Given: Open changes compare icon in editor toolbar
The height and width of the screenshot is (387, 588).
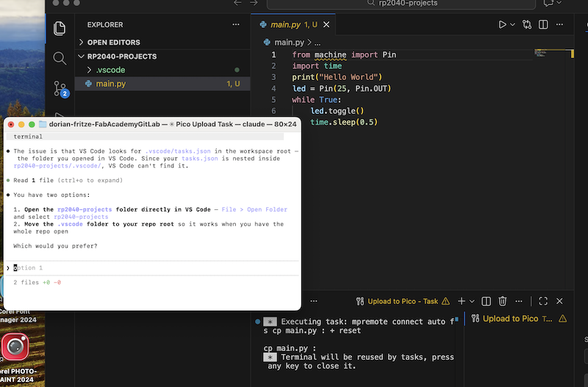Looking at the screenshot, I should pos(527,25).
